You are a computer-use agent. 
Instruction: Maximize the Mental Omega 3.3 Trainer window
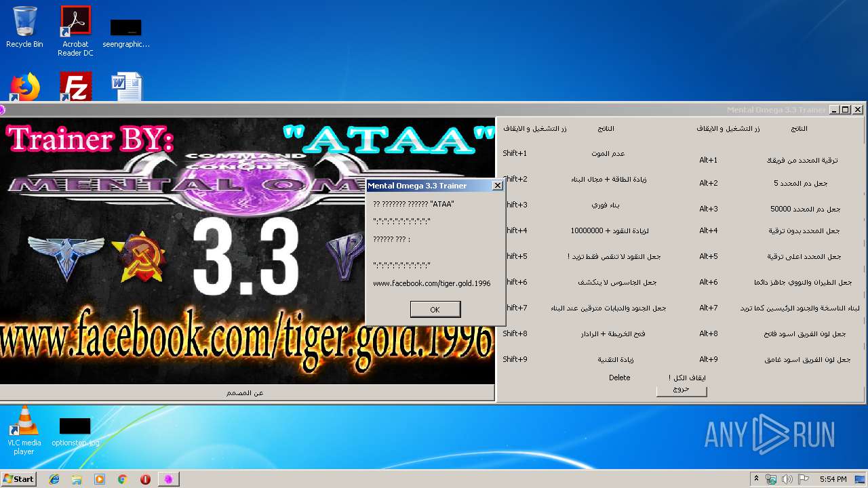[x=846, y=110]
